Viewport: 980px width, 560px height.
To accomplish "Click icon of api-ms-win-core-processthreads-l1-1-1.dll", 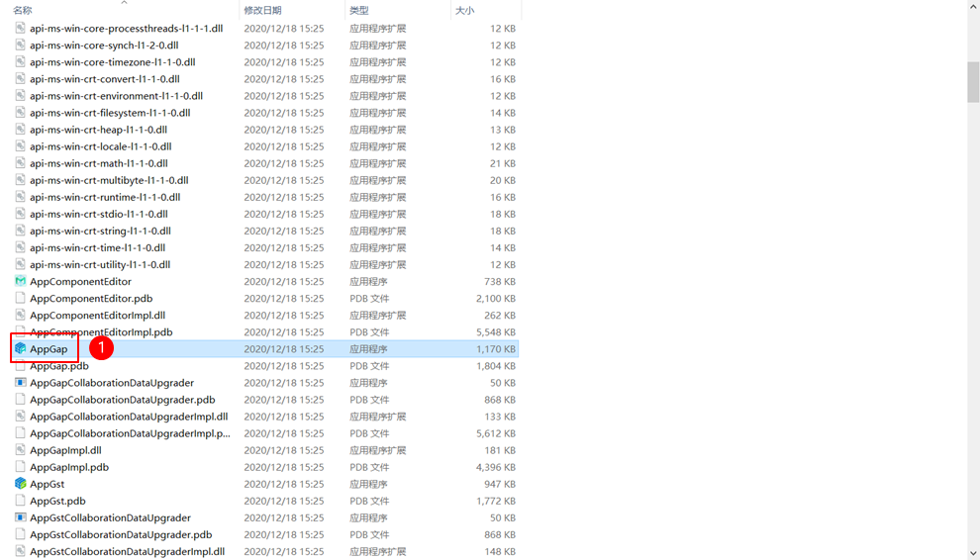I will pos(21,28).
